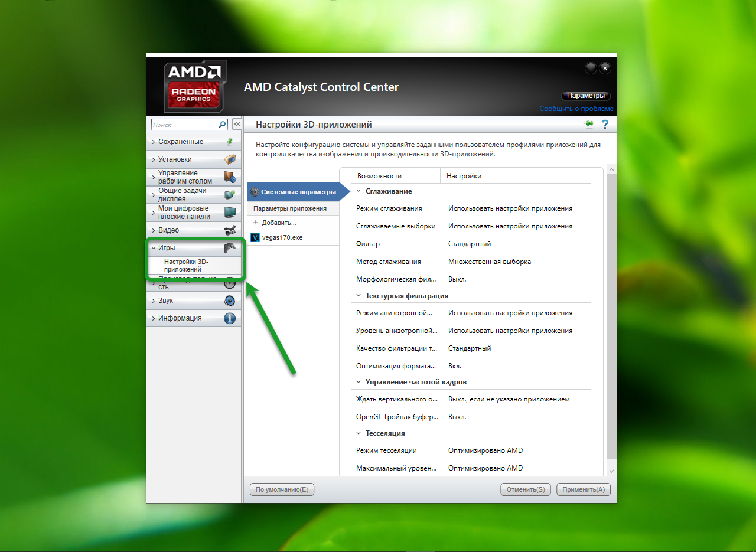This screenshot has width=756, height=552.
Task: Open the Параметры menu button
Action: [x=585, y=96]
